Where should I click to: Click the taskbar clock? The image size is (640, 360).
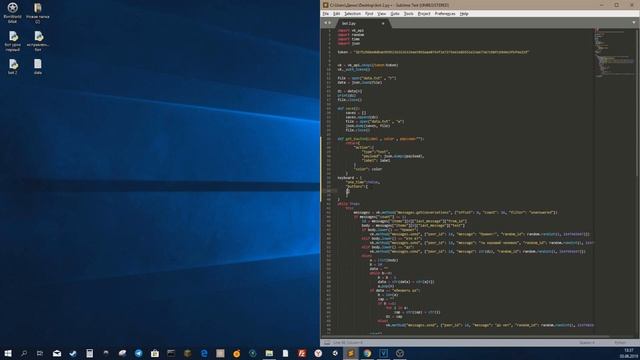(x=629, y=353)
